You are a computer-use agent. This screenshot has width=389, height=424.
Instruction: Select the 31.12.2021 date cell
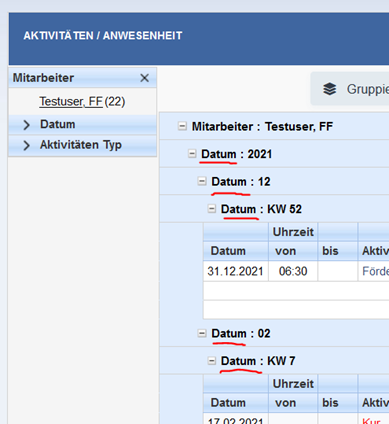236,271
